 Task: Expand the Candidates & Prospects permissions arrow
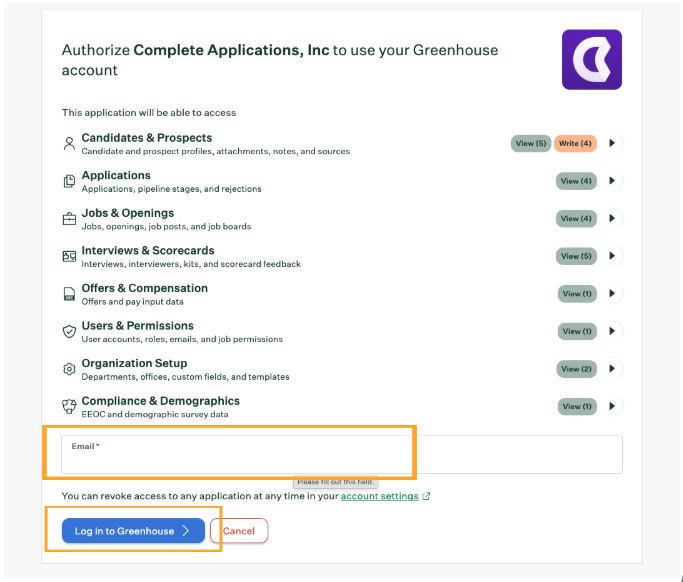(x=612, y=143)
